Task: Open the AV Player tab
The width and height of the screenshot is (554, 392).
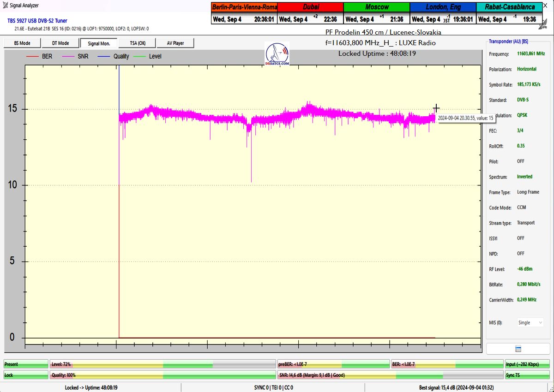Action: coord(175,43)
